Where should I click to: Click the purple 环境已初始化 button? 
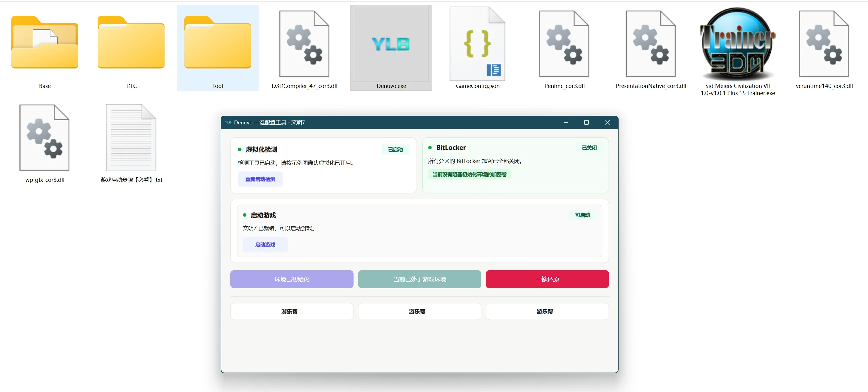coord(292,279)
